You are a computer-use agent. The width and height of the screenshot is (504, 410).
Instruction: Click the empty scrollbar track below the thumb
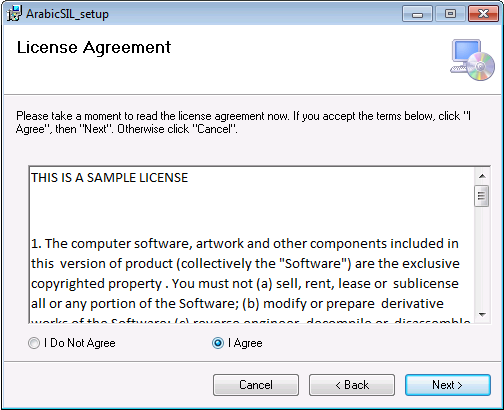point(482,257)
